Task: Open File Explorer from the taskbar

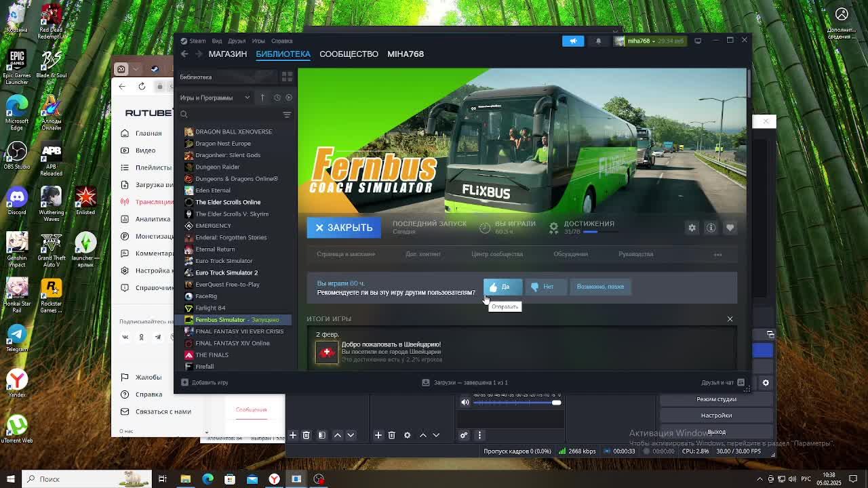Action: click(x=185, y=479)
